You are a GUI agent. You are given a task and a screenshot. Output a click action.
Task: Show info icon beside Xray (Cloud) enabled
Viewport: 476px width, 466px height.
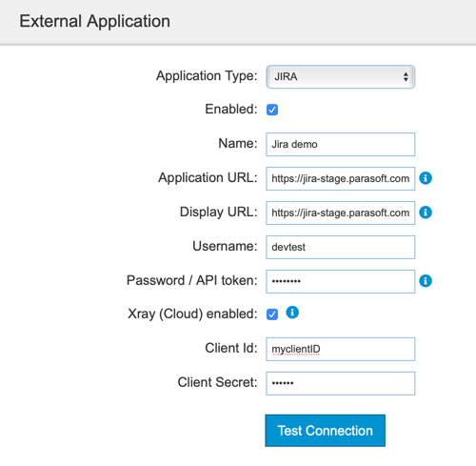click(292, 313)
